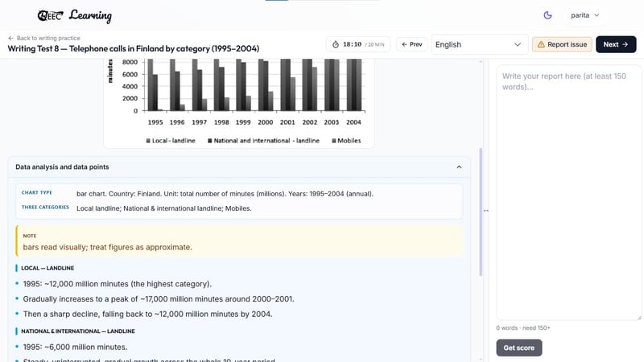Screen dimensions: 644x362
Task: Click the bullet about peak of ~17,000 million
Action: [x=159, y=299]
